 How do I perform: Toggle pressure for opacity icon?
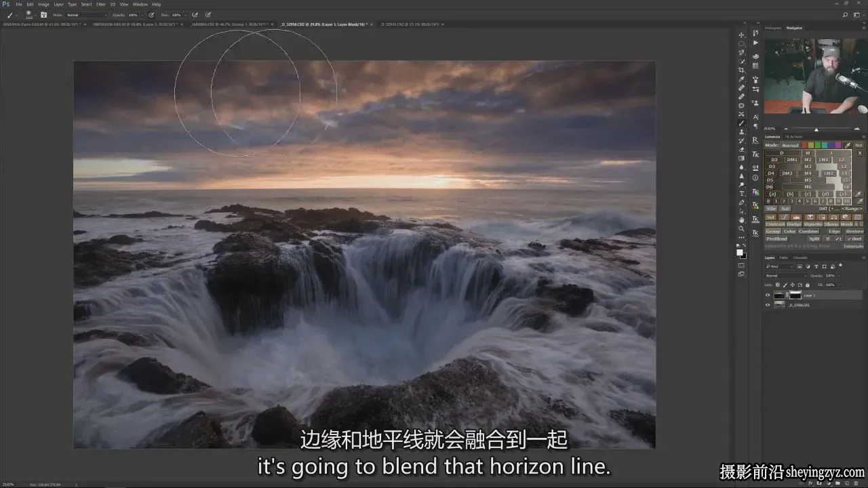(x=151, y=14)
